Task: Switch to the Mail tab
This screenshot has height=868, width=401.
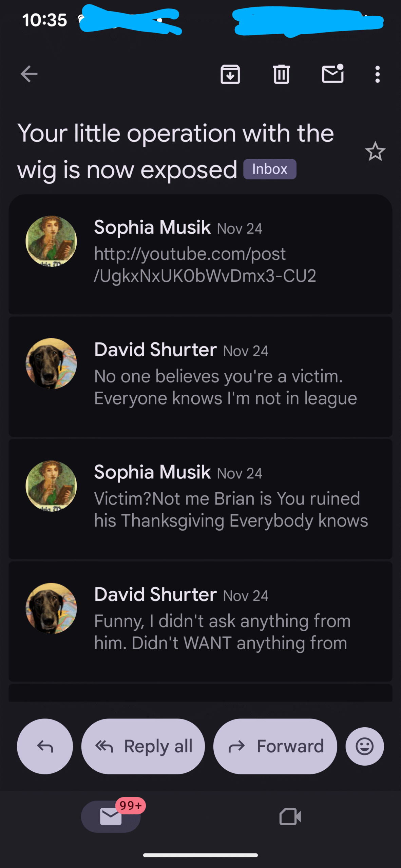Action: click(111, 816)
